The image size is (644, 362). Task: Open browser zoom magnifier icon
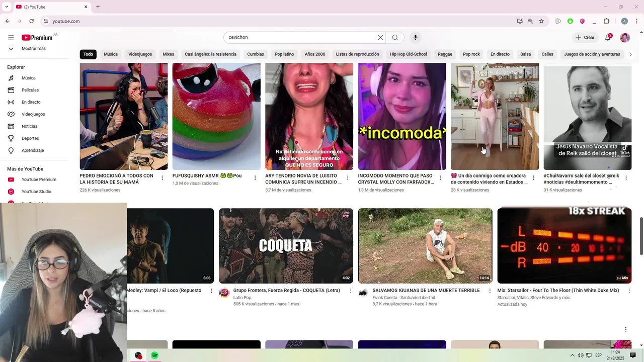(530, 21)
